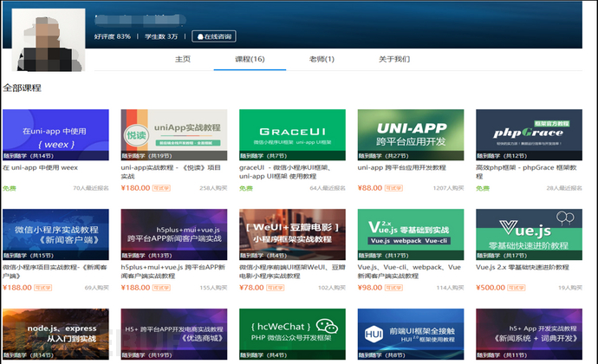Select the 关于我们 tab

point(394,59)
